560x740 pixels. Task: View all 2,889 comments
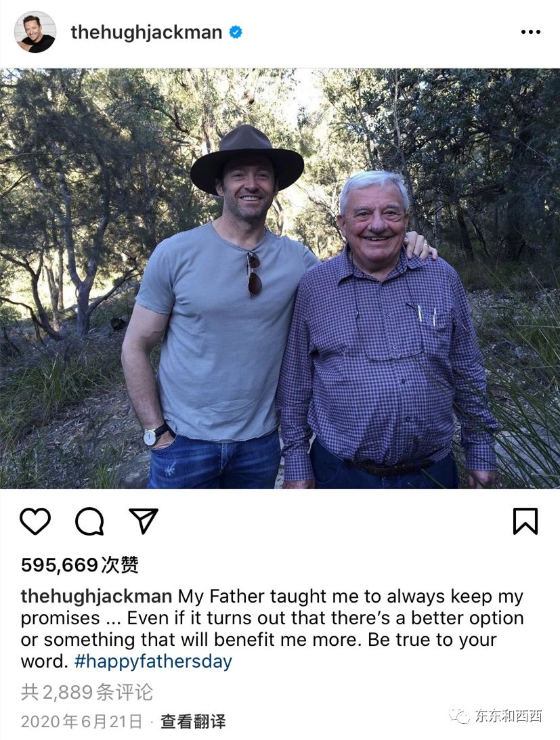(87, 692)
